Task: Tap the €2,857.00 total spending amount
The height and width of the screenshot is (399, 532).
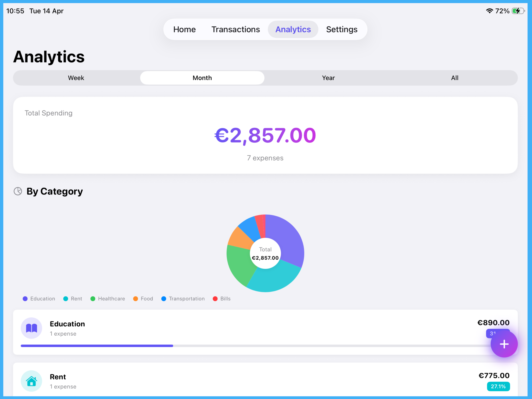Action: point(265,135)
